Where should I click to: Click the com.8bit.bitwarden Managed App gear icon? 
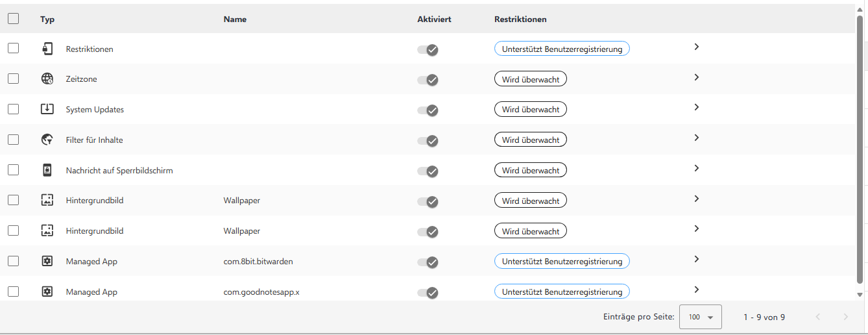pos(47,261)
